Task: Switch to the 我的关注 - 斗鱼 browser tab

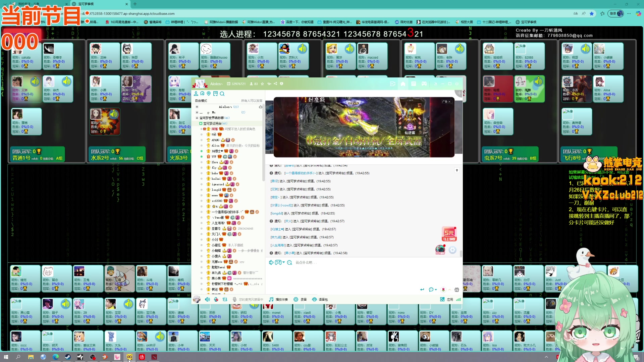Action: (40, 4)
